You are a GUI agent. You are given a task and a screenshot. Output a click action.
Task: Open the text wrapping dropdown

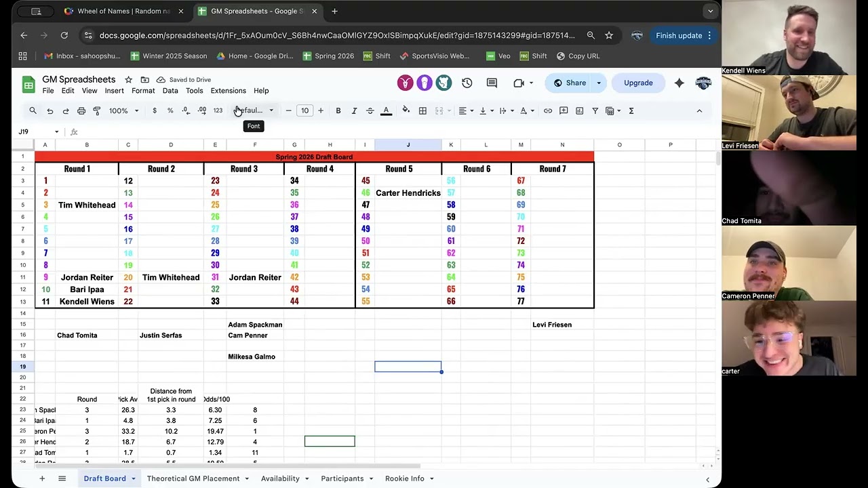(506, 110)
